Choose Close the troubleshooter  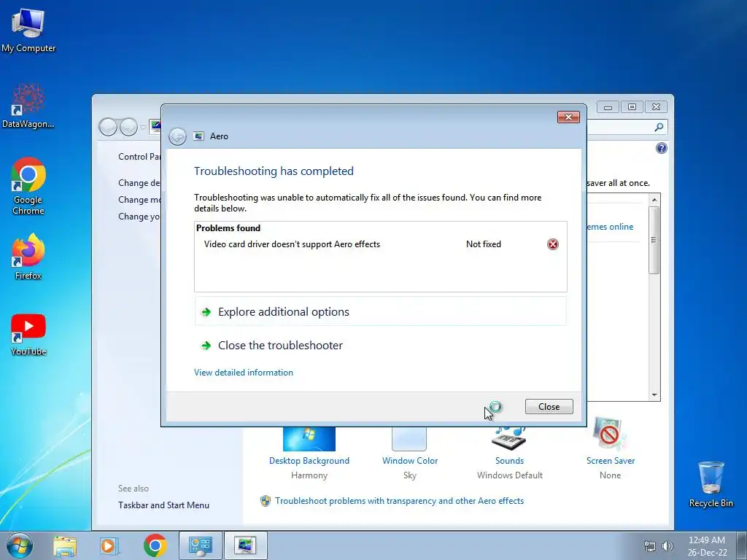(x=381, y=345)
